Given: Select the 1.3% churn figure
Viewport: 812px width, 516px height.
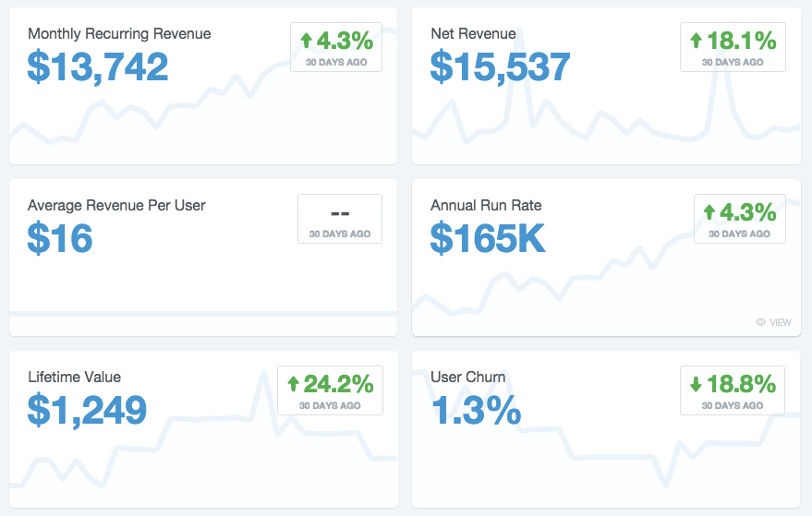Looking at the screenshot, I should click(x=476, y=410).
